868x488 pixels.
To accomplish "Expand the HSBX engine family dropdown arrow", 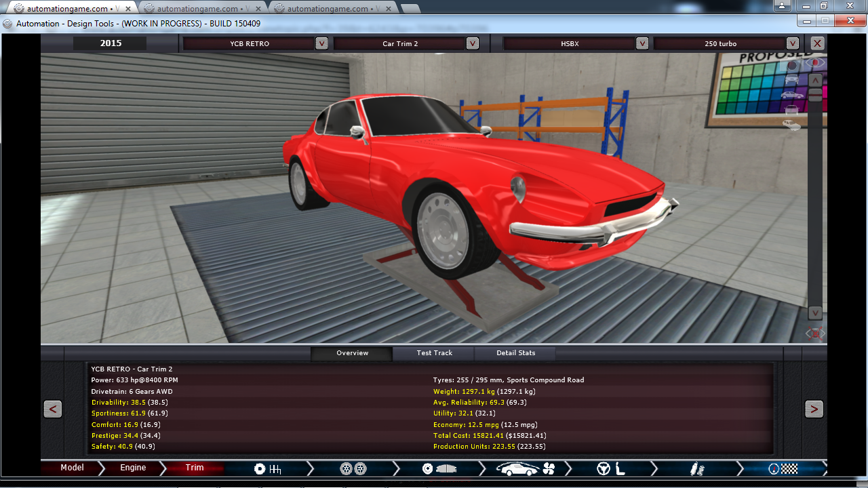I will pyautogui.click(x=642, y=43).
